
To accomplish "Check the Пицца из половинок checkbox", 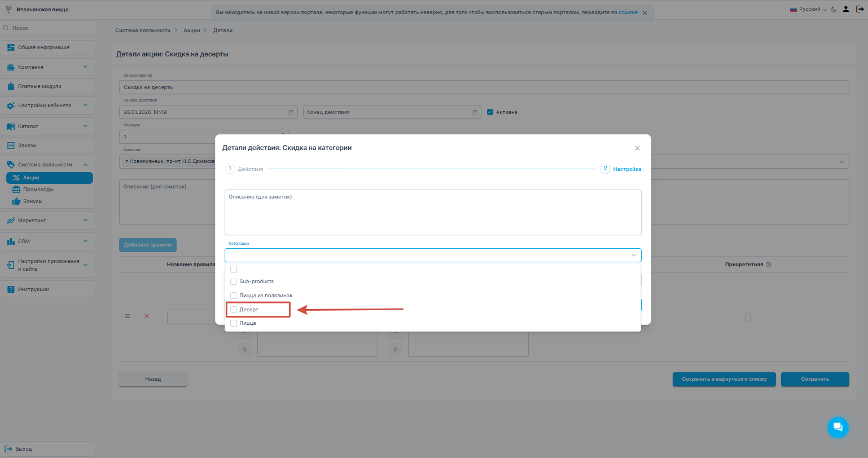I will click(x=234, y=296).
